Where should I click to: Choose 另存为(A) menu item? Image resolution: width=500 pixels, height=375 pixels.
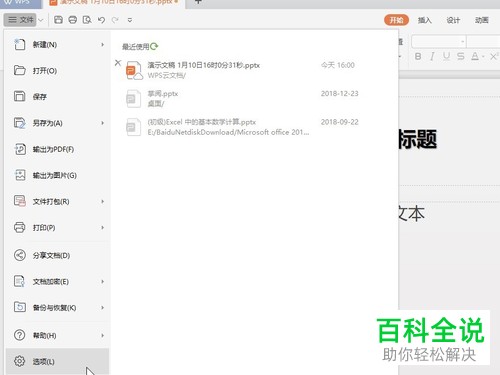tap(58, 123)
